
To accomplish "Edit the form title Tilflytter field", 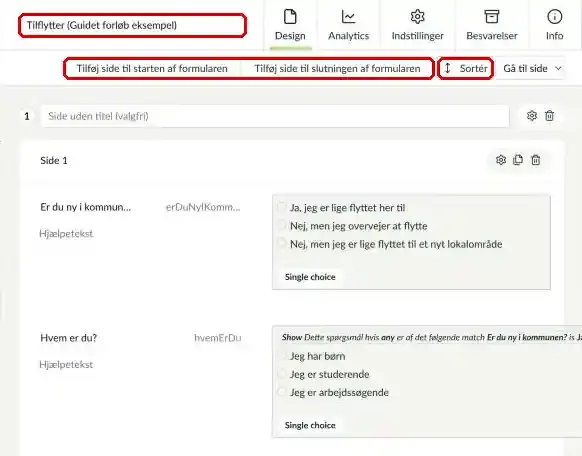I will click(133, 25).
